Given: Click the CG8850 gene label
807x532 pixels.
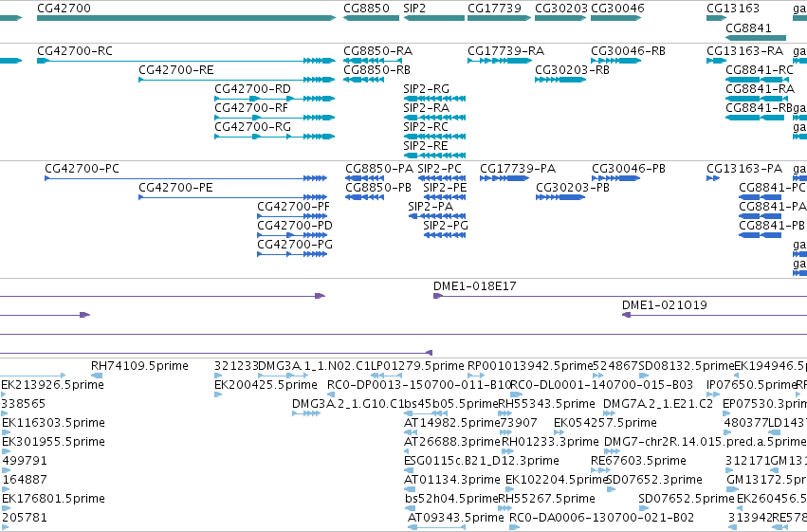Looking at the screenshot, I should (366, 9).
